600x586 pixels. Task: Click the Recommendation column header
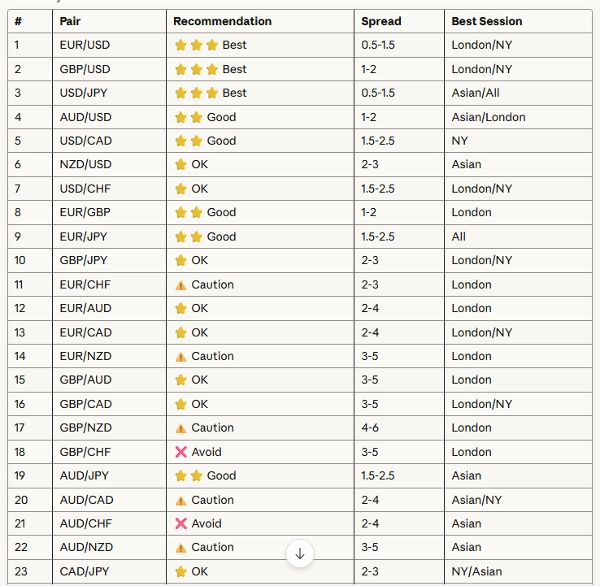coord(222,21)
